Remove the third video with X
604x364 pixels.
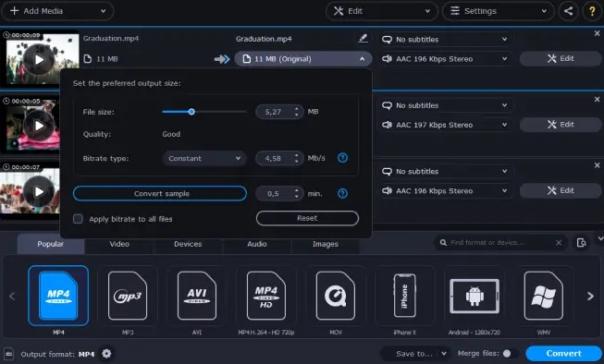coord(598,165)
